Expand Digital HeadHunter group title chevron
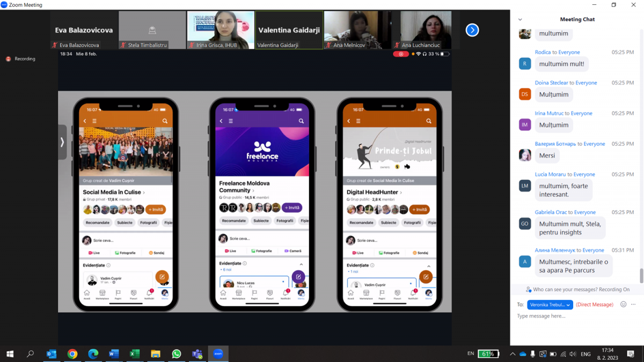 (401, 193)
